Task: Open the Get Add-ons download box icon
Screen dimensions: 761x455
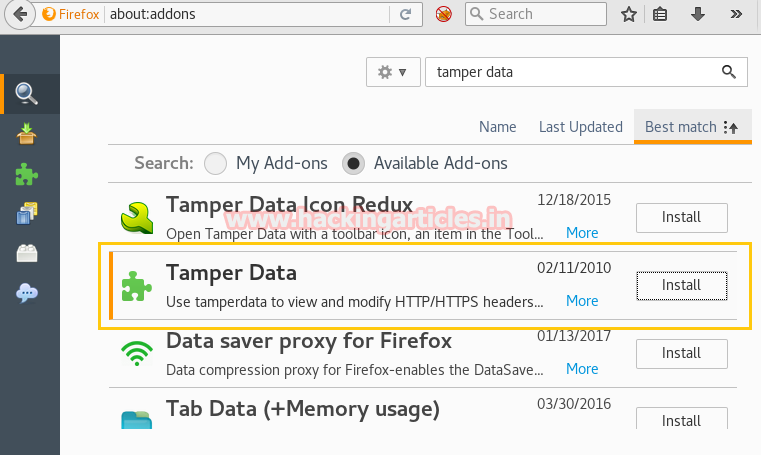Action: pos(27,134)
